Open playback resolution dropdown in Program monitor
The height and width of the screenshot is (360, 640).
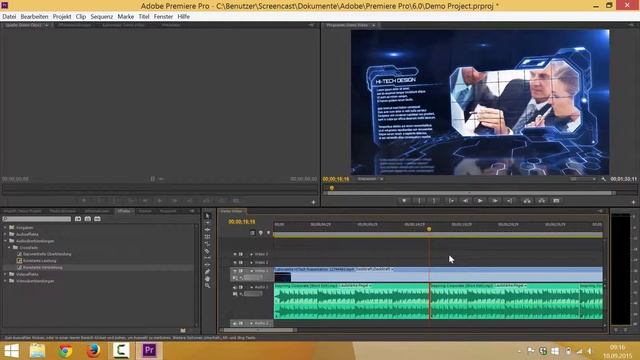pyautogui.click(x=583, y=179)
